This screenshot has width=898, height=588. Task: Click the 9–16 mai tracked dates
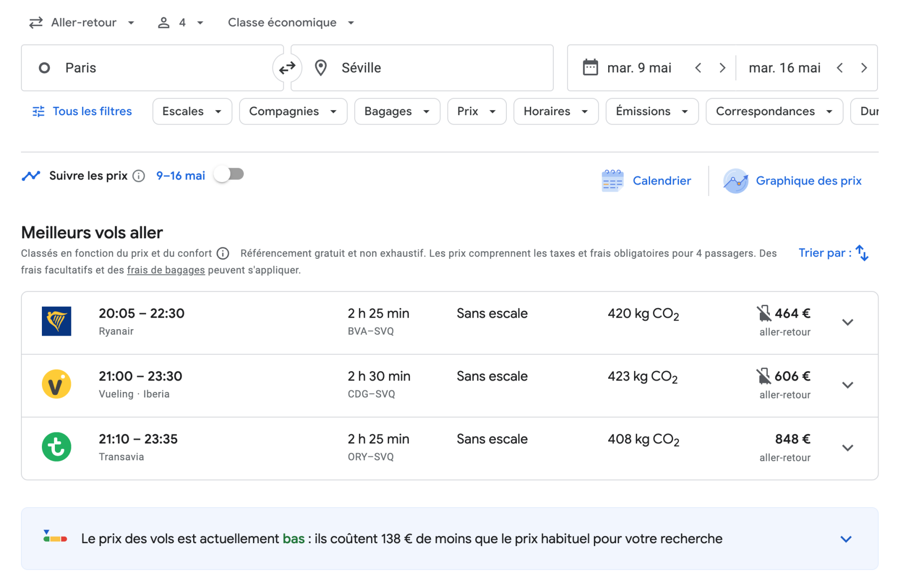pyautogui.click(x=181, y=176)
